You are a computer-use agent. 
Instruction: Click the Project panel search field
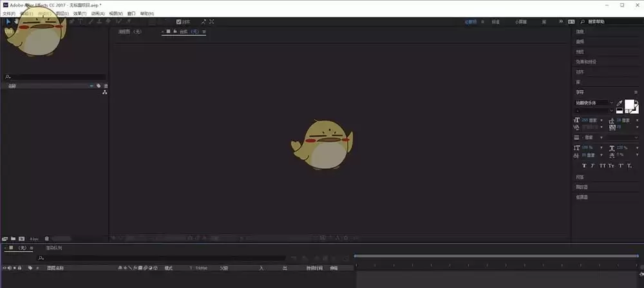coord(55,77)
